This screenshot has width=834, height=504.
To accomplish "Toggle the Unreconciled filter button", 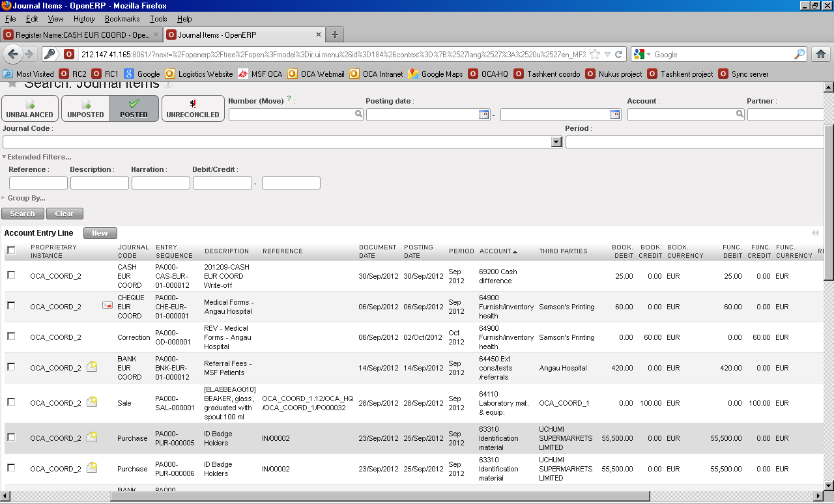I will pos(193,108).
